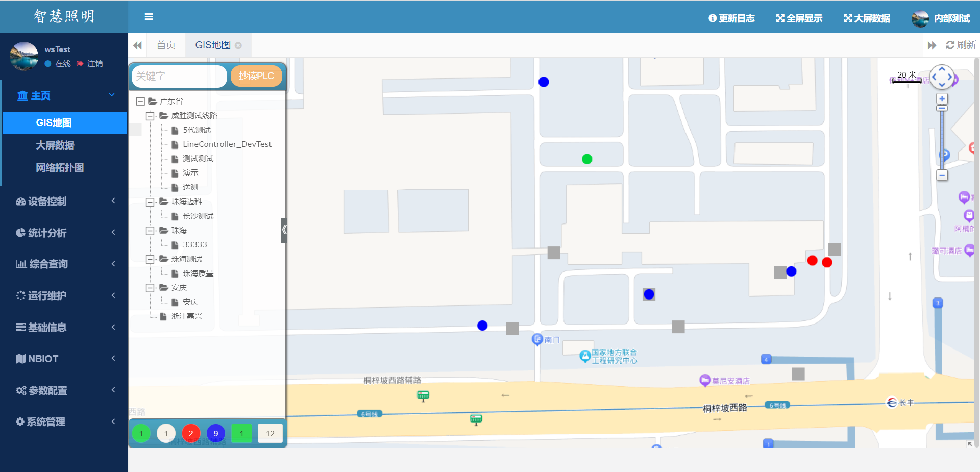Image resolution: width=980 pixels, height=472 pixels.
Task: Select LineController_DevTest in the tree
Action: click(x=227, y=144)
